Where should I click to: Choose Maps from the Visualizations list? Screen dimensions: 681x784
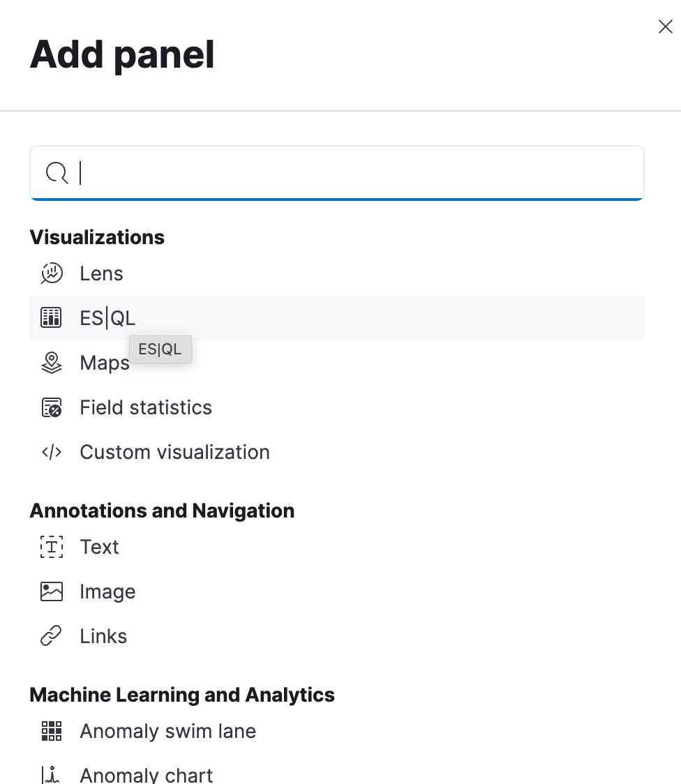(x=105, y=363)
